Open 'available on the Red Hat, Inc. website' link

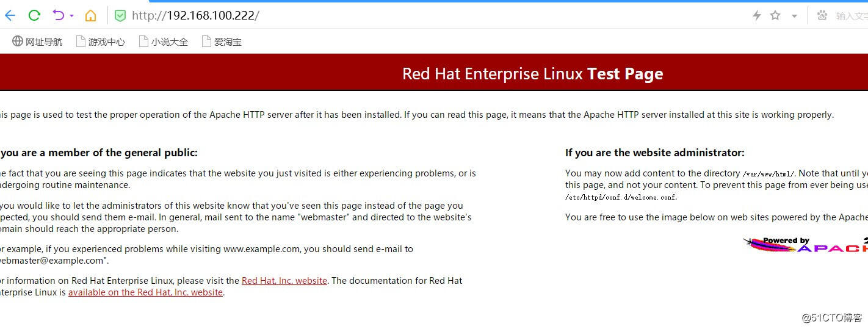145,292
